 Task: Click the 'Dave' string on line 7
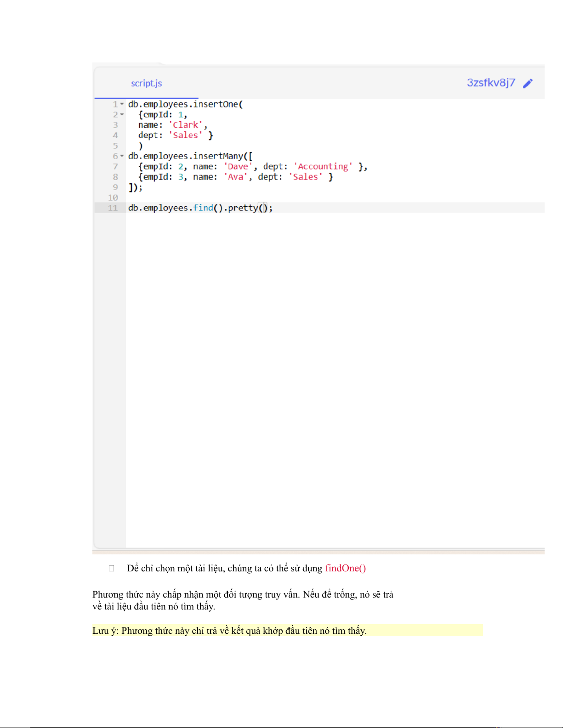(x=238, y=167)
